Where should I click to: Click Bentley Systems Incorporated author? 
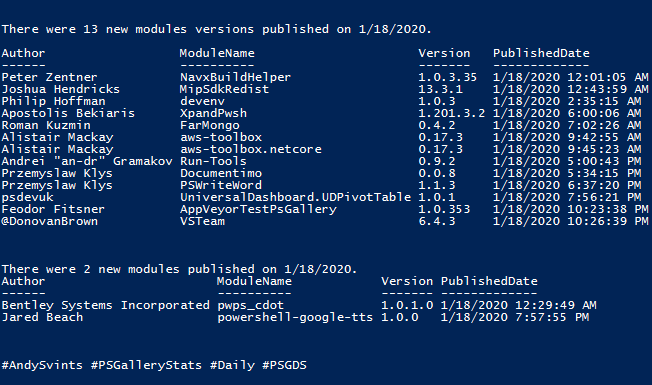106,305
